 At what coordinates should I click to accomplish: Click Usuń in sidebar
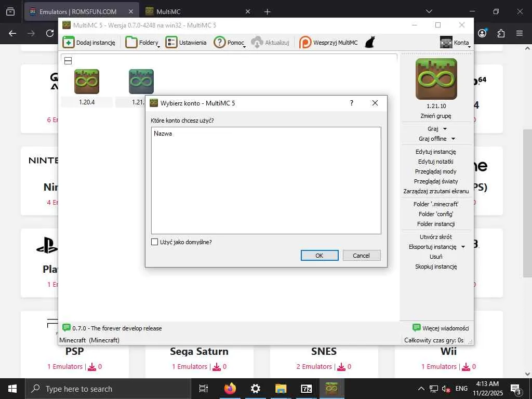coord(436,257)
